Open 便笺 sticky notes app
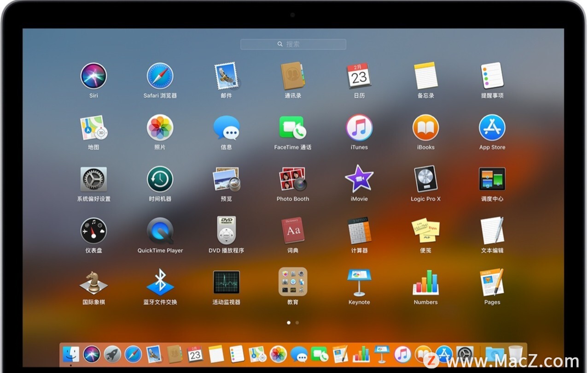 click(x=425, y=231)
